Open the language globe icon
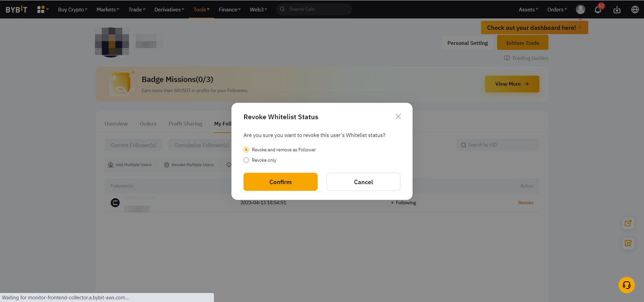644x302 pixels. [634, 9]
